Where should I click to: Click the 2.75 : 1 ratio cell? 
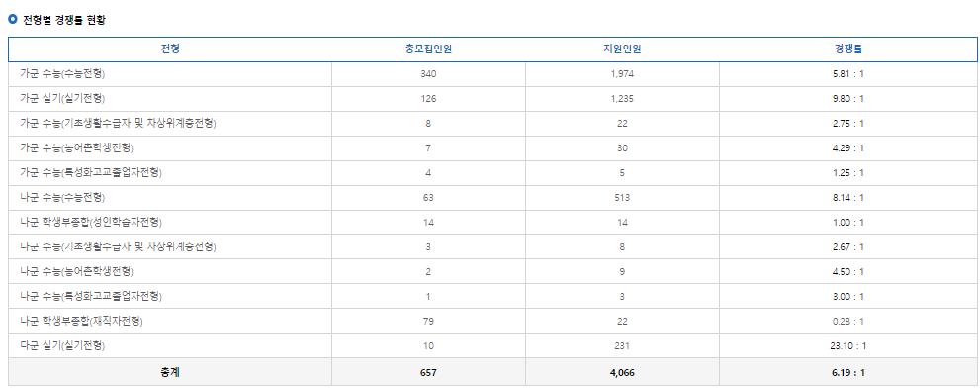[x=848, y=124]
